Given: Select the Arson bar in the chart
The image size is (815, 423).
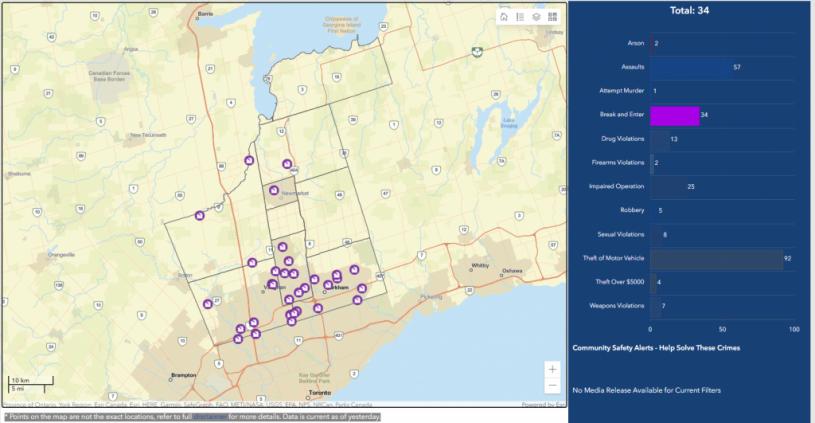Looking at the screenshot, I should [652, 43].
